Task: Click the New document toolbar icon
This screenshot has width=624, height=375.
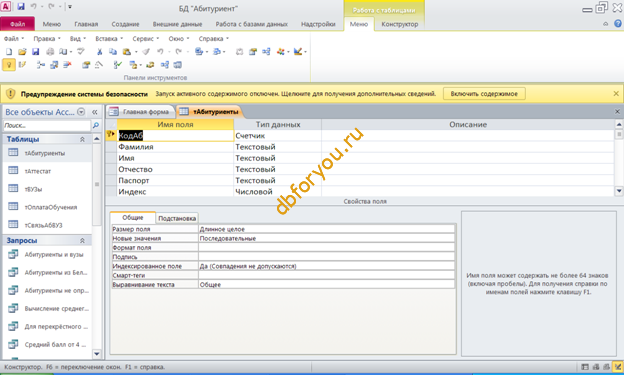Action: pos(9,51)
